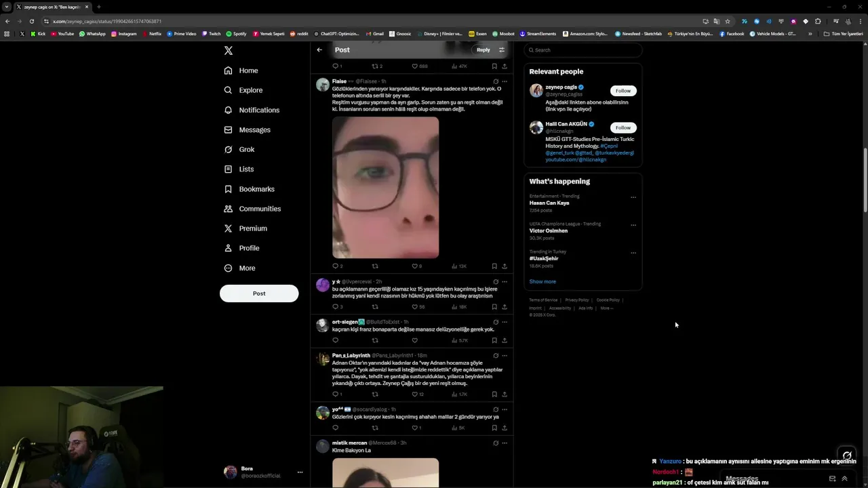Open a new Chrome tab
Image resolution: width=868 pixels, height=488 pixels.
tap(98, 7)
